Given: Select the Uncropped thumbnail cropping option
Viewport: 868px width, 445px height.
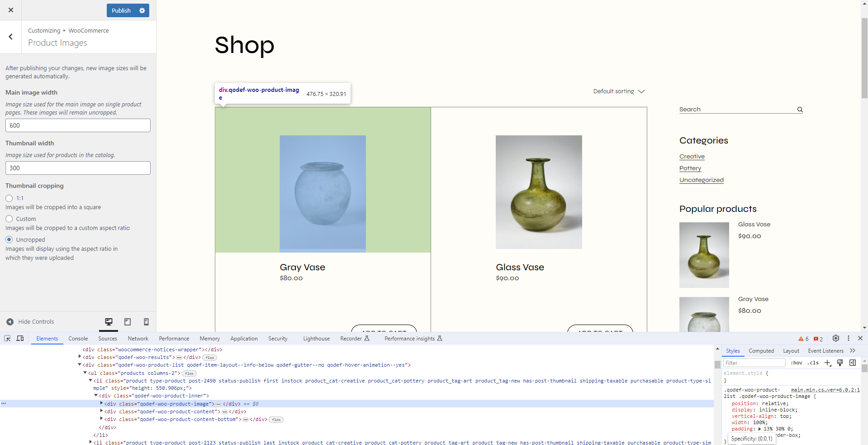Looking at the screenshot, I should pos(9,239).
